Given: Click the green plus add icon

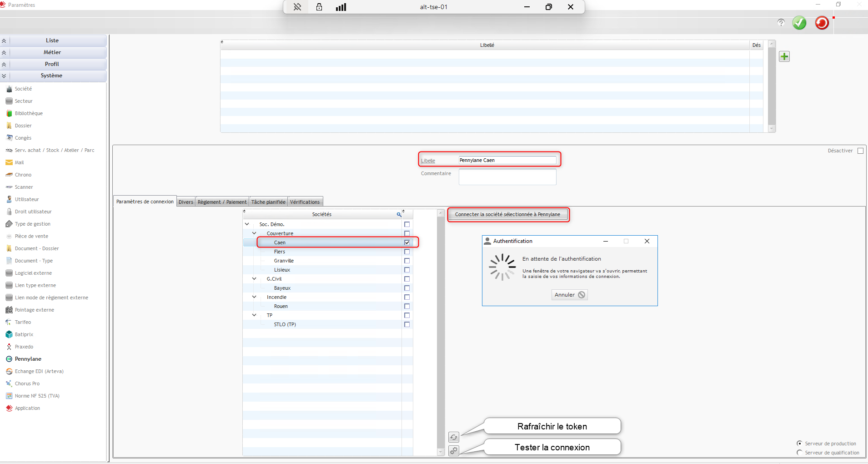Looking at the screenshot, I should pos(784,56).
